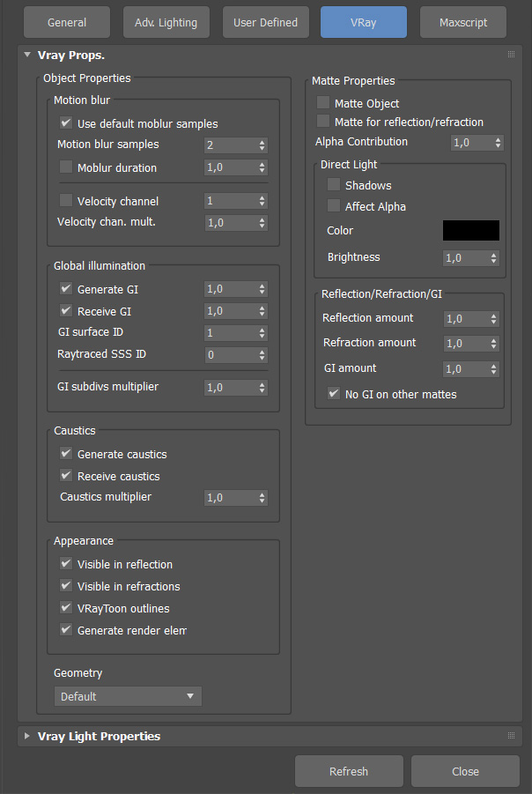Toggle VRayToon outlines checkbox
532x794 pixels.
(66, 608)
